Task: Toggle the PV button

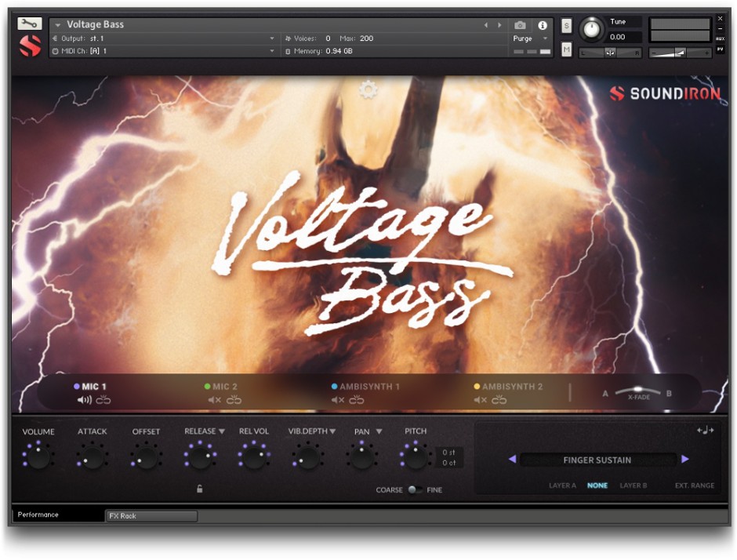Action: [x=720, y=49]
